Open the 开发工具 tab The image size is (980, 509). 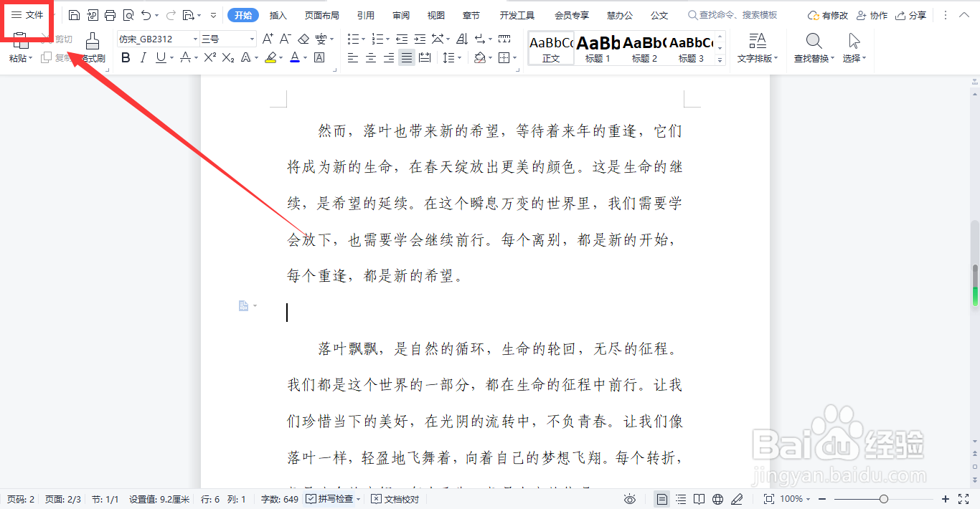click(x=517, y=15)
